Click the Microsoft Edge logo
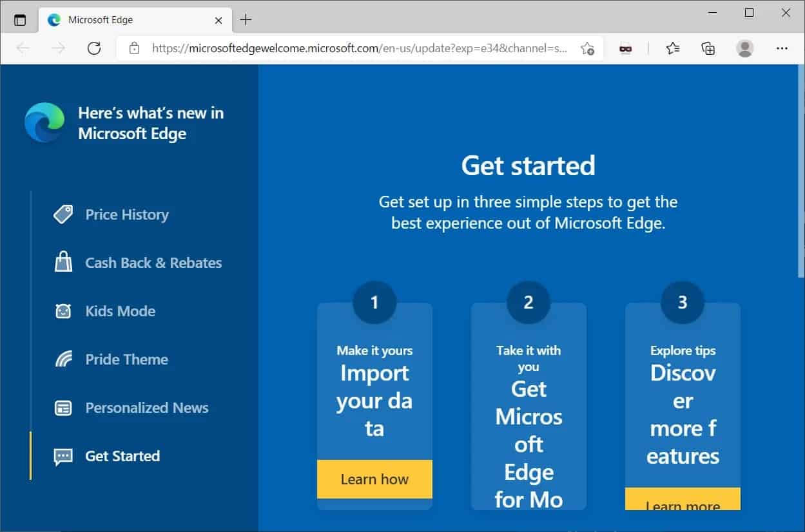Image resolution: width=805 pixels, height=532 pixels. tap(44, 122)
